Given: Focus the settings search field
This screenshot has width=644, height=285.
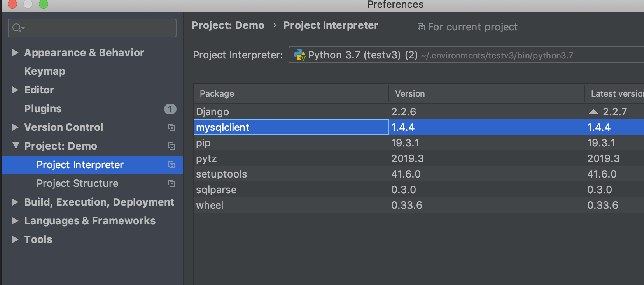Looking at the screenshot, I should tap(92, 28).
